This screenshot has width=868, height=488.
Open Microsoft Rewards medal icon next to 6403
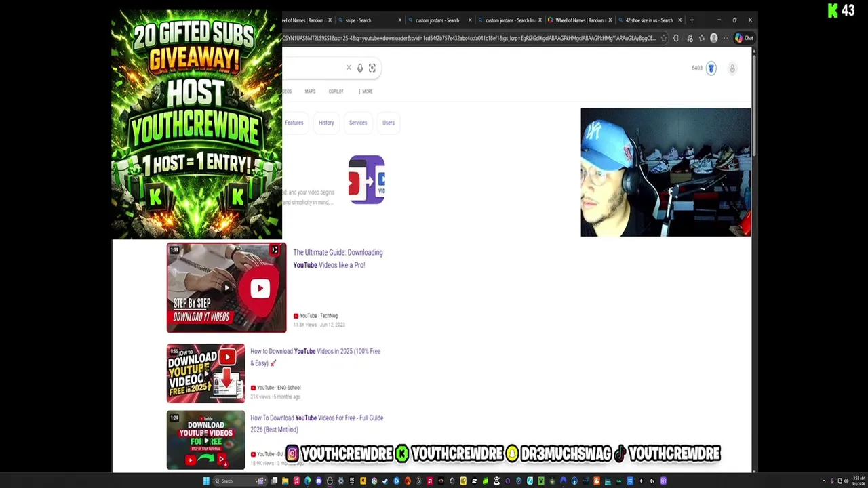(x=711, y=68)
